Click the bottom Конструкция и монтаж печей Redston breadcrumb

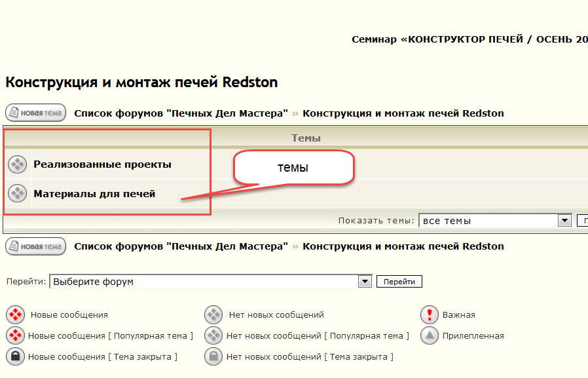403,246
